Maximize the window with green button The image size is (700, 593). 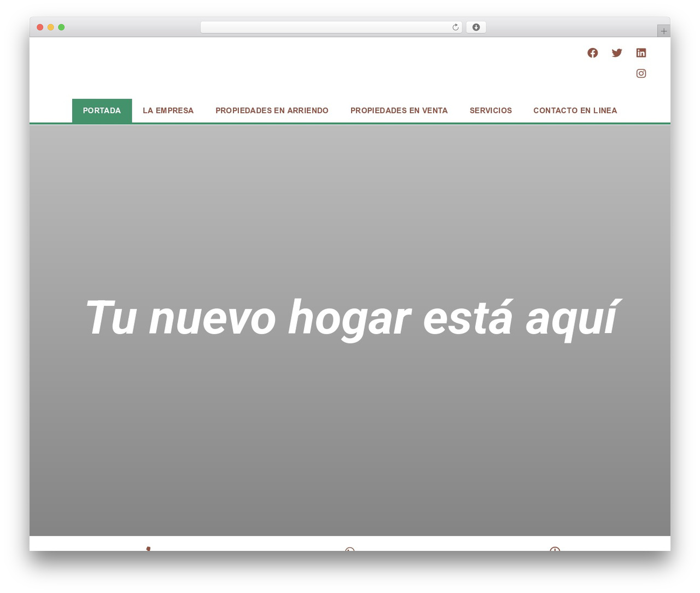[x=61, y=27]
